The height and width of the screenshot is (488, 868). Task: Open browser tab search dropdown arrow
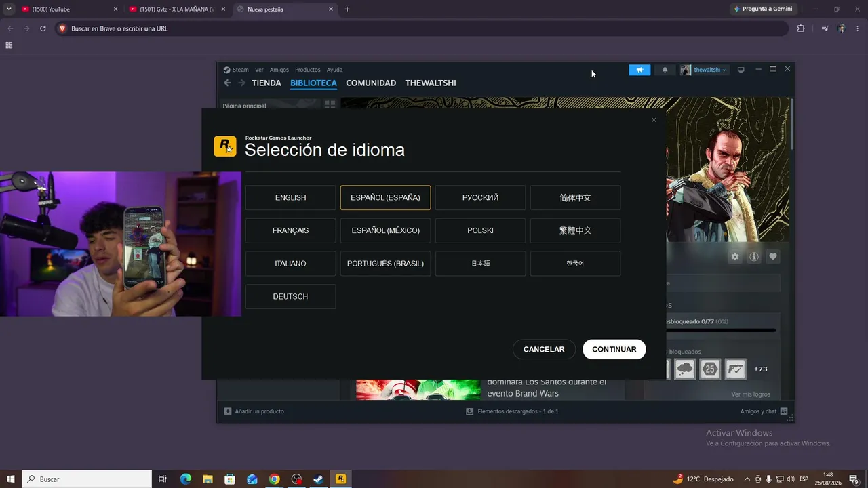point(9,9)
